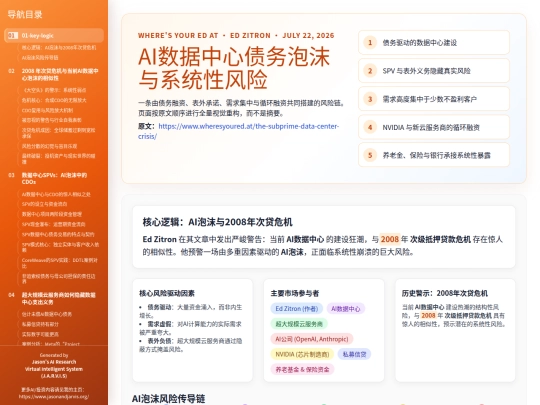Viewport: 540px width, 405px height.
Task: Click SPV数据中心债务交易的特点与契约 entry
Action: (x=58, y=234)
